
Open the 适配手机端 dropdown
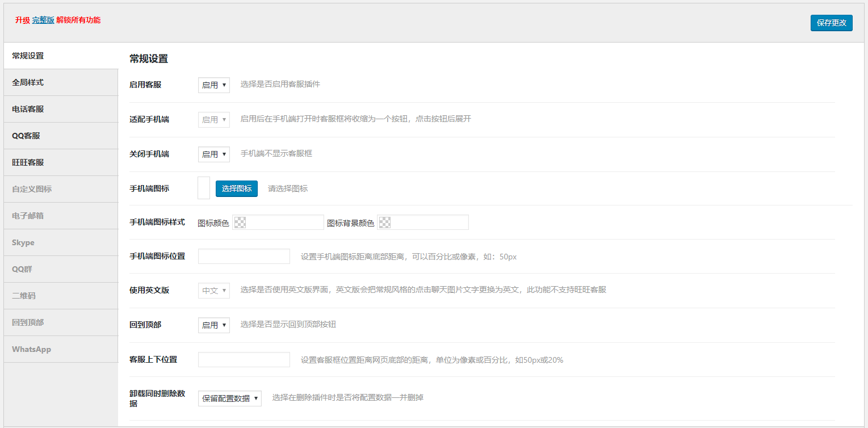tap(214, 120)
